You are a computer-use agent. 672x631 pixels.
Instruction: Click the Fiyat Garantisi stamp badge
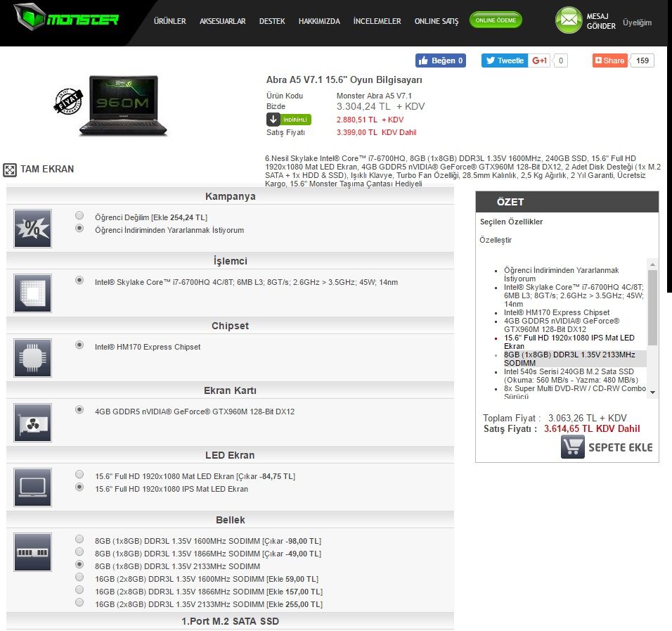(68, 101)
